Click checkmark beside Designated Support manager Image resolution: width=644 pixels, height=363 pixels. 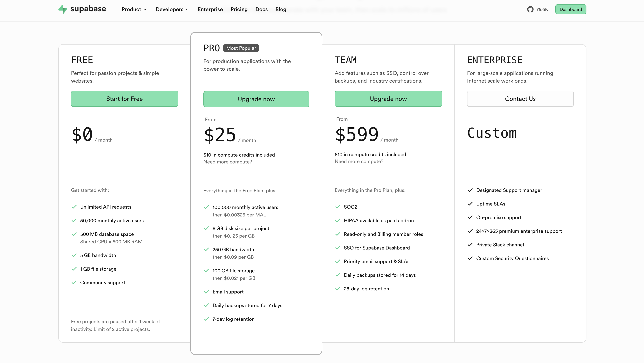470,190
